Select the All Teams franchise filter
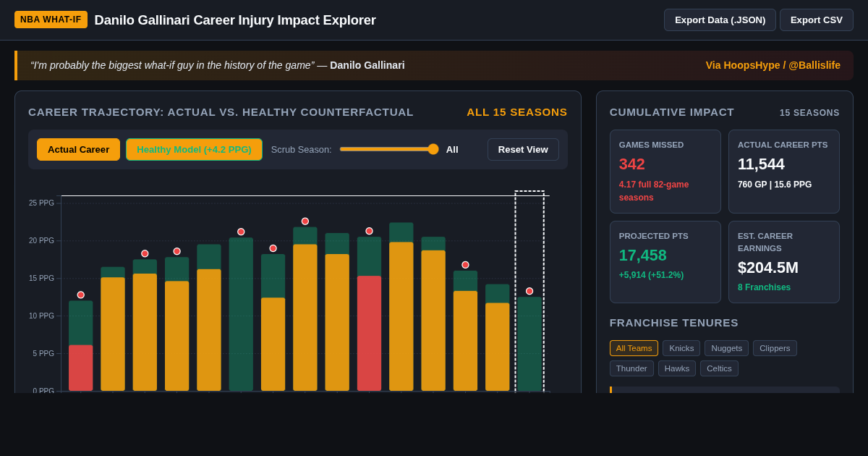 pos(634,348)
